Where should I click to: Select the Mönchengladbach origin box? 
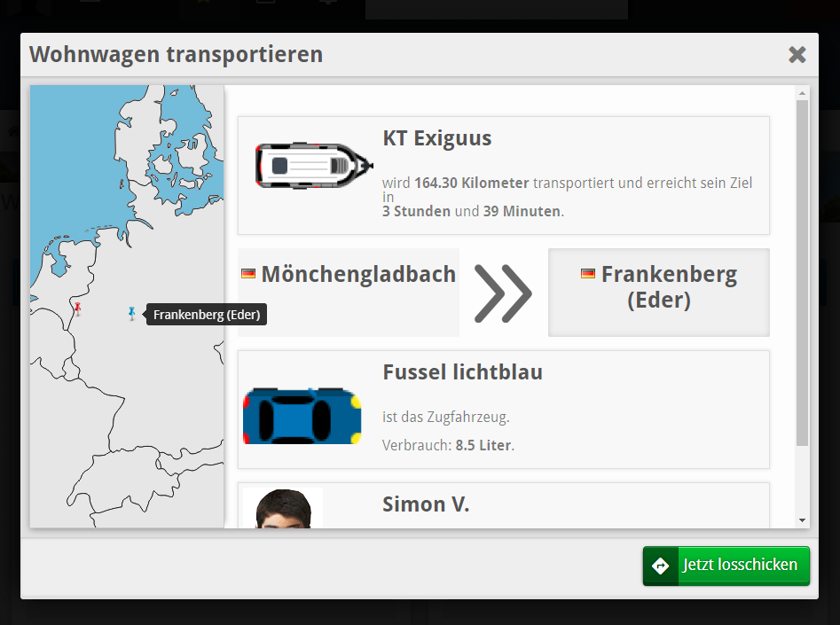349,293
